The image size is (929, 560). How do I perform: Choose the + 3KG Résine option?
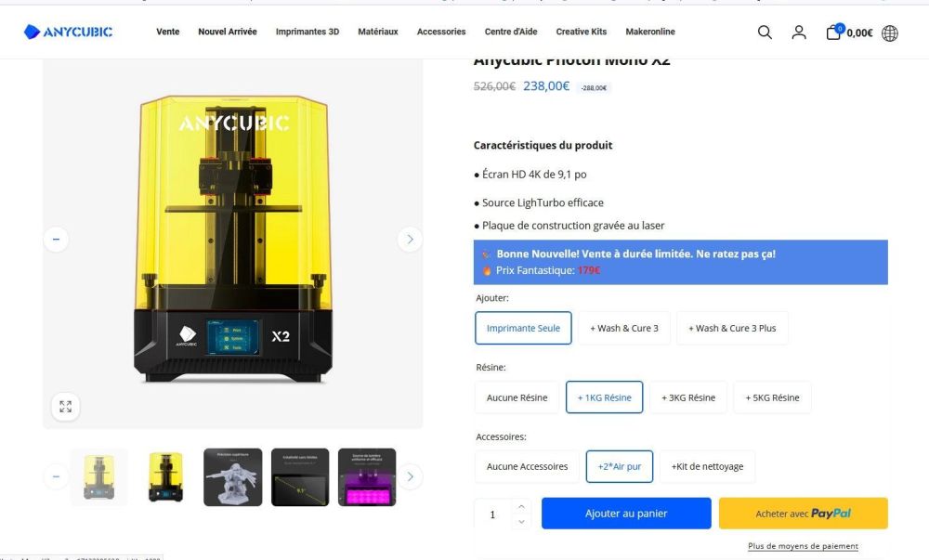tap(688, 397)
